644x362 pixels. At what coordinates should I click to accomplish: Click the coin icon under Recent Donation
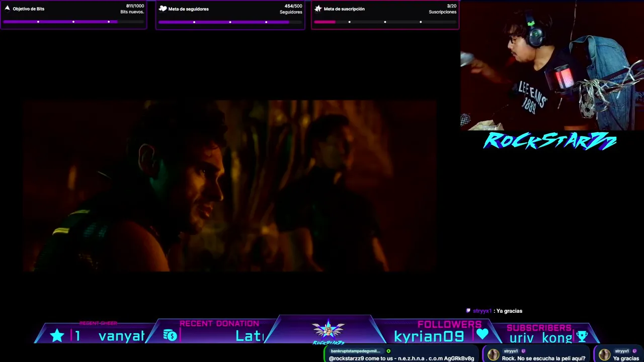coord(171,335)
